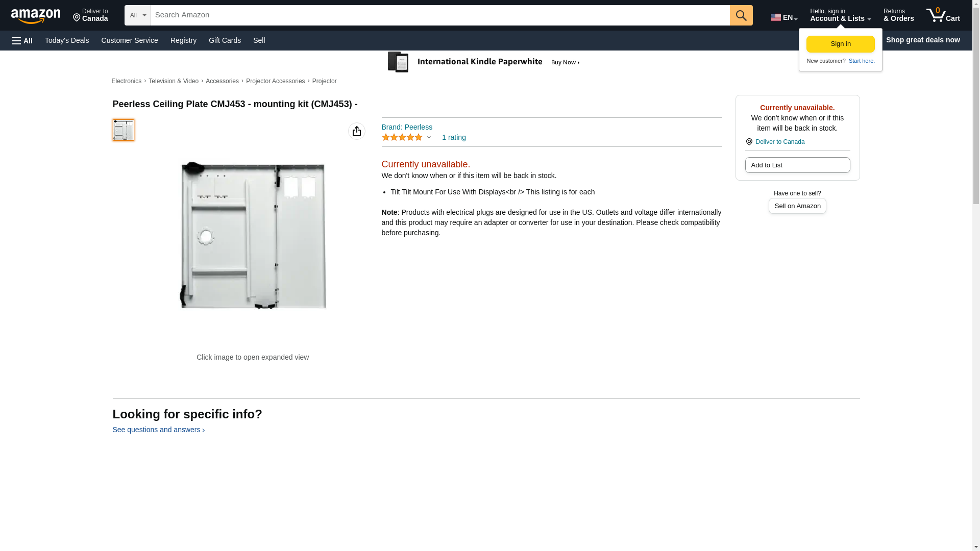Expand the star rating breakdown chevron
980x551 pixels.
[x=429, y=137]
